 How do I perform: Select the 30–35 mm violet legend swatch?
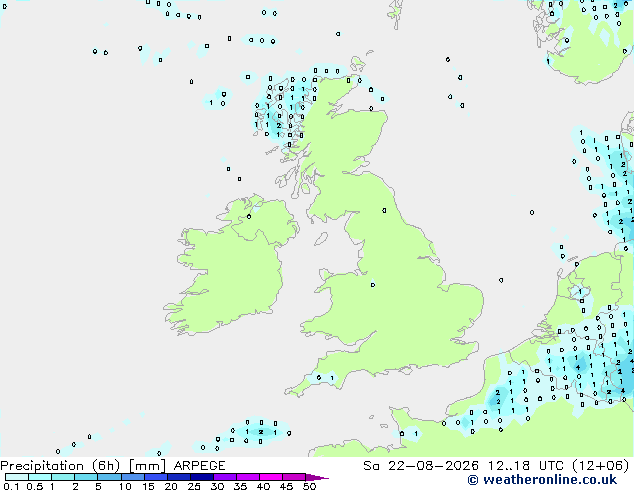[225, 477]
